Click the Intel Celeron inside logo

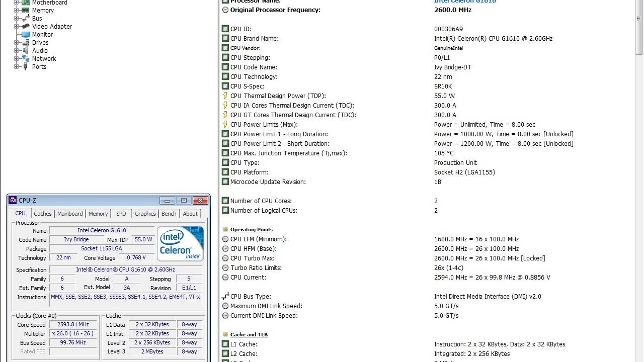pyautogui.click(x=180, y=243)
